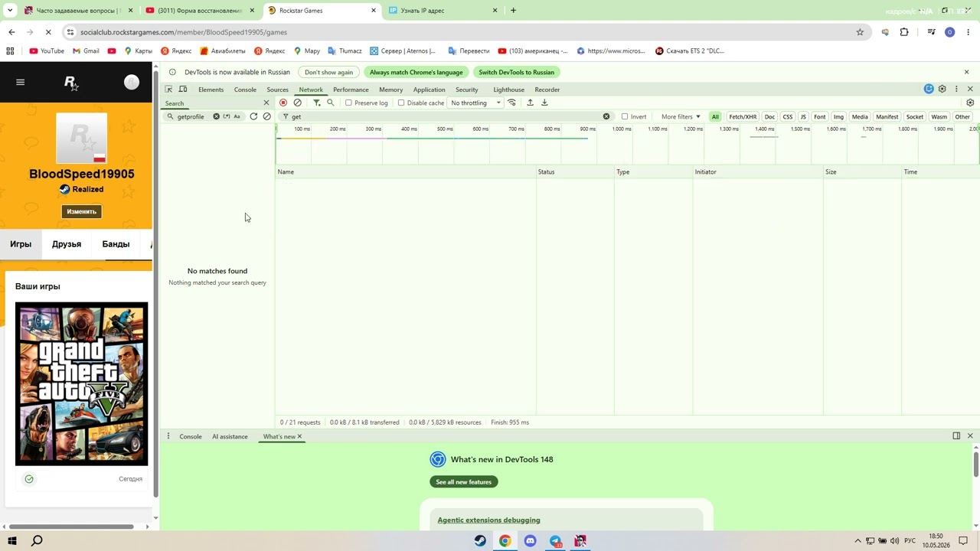Switch to the Elements panel tab
This screenshot has height=551, width=980.
tap(211, 90)
